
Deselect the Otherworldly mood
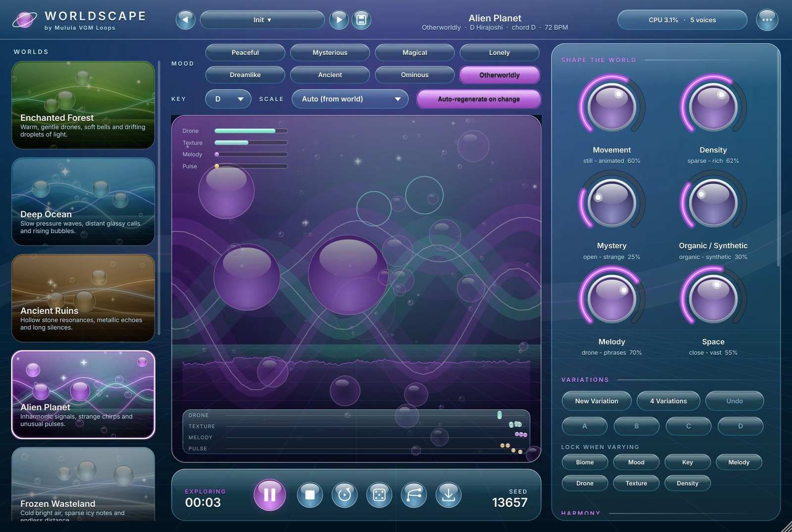point(499,75)
